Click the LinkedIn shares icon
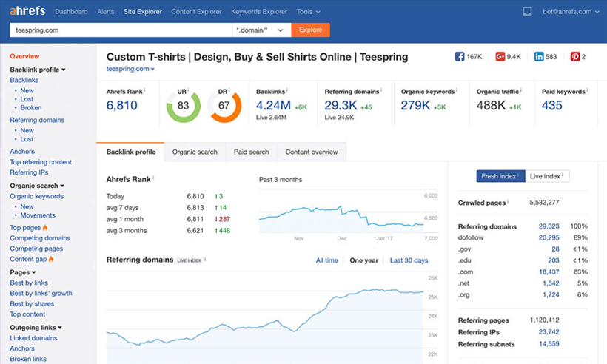The height and width of the screenshot is (364, 607). click(x=539, y=57)
